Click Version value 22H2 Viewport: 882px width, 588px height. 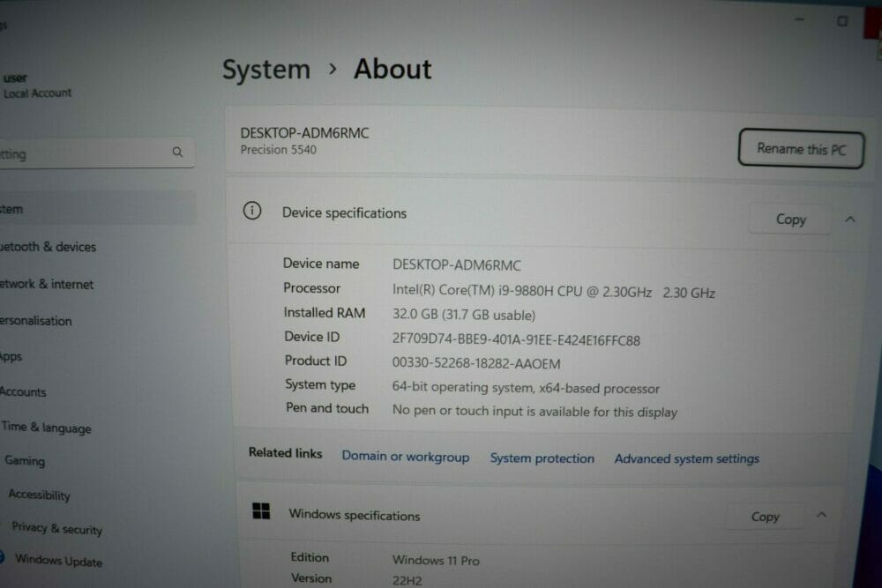[407, 580]
